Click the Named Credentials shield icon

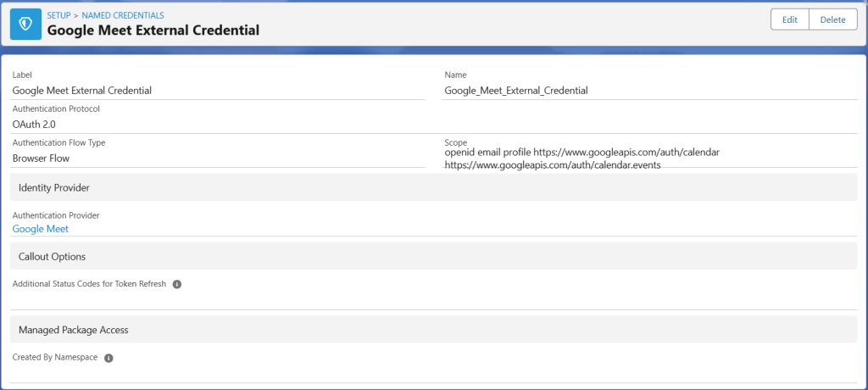click(25, 25)
